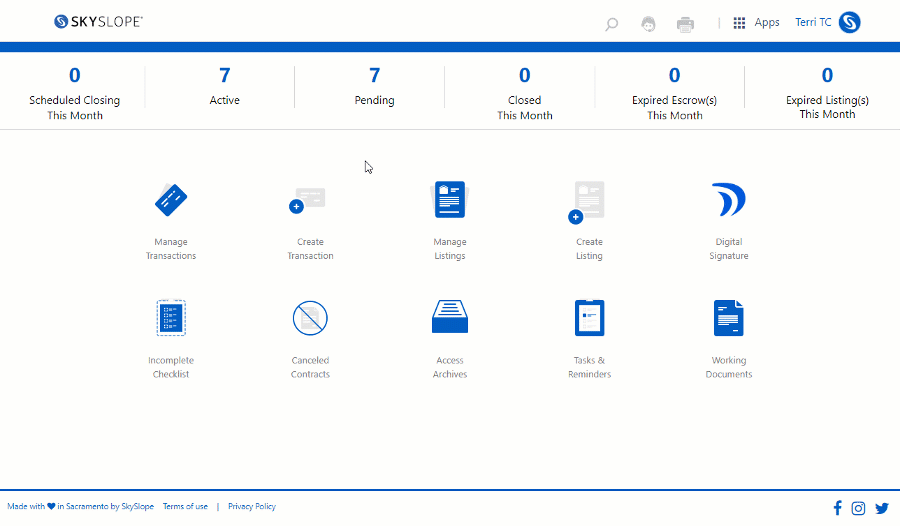Click the Apps label
Image resolution: width=900 pixels, height=526 pixels.
pos(767,22)
